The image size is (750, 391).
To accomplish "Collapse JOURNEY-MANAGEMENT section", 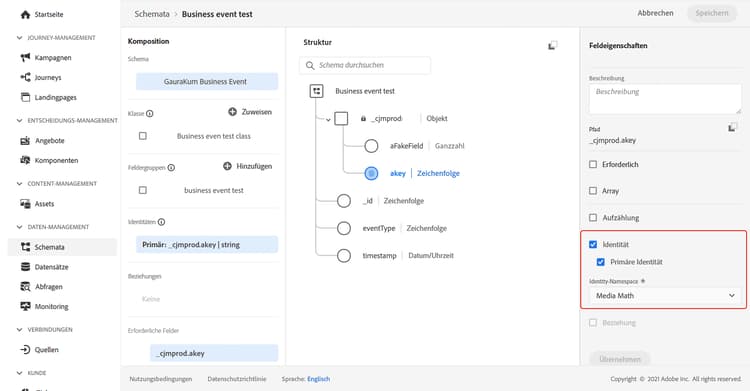I will pos(19,37).
